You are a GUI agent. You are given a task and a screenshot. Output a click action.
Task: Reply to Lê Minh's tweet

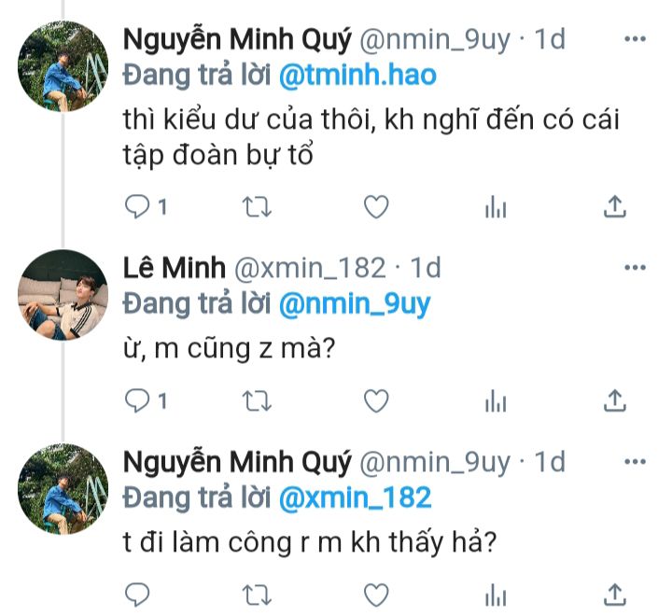(x=137, y=401)
